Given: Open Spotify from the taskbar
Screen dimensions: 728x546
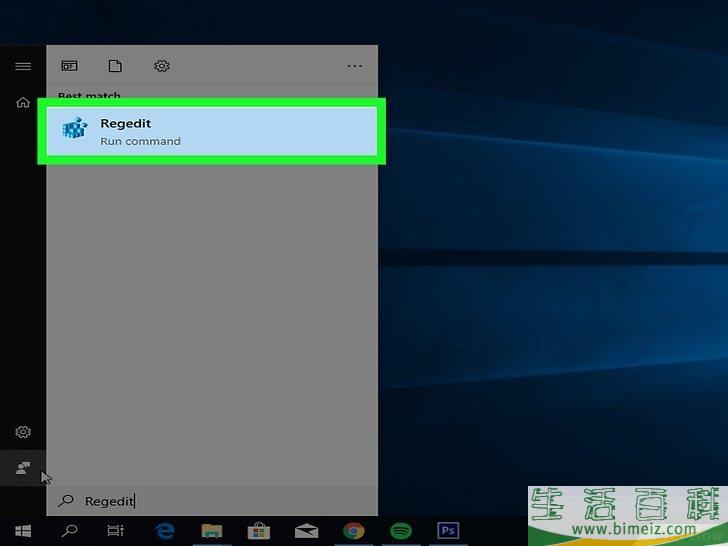Looking at the screenshot, I should pyautogui.click(x=400, y=531).
